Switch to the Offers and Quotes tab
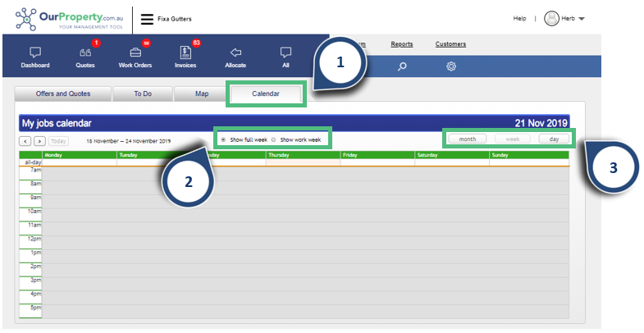The image size is (644, 333). click(x=63, y=94)
